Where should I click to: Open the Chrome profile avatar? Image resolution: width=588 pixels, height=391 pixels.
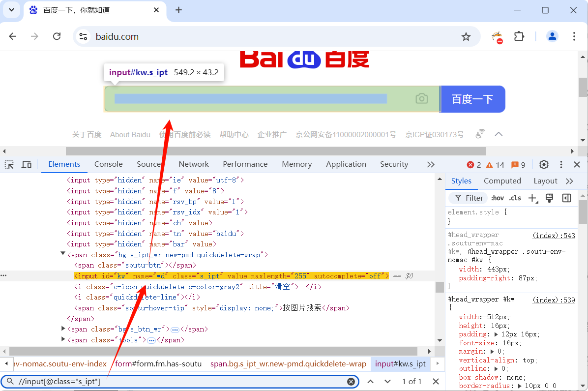coord(552,36)
